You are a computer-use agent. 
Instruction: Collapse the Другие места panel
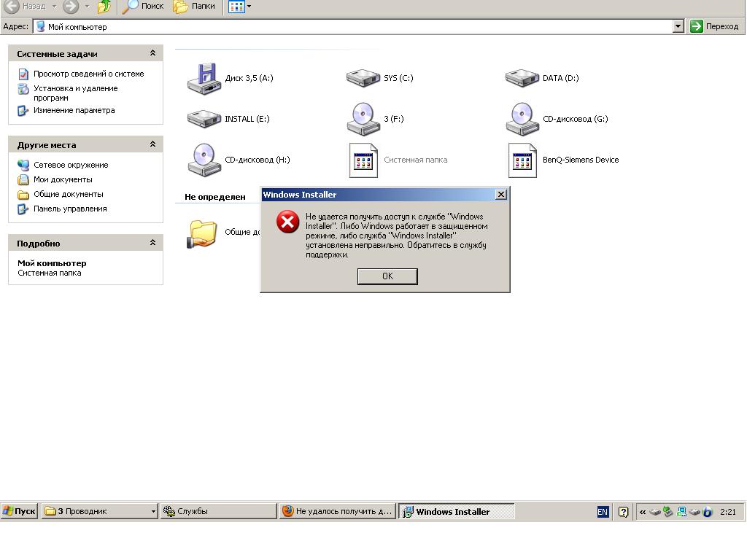[152, 144]
